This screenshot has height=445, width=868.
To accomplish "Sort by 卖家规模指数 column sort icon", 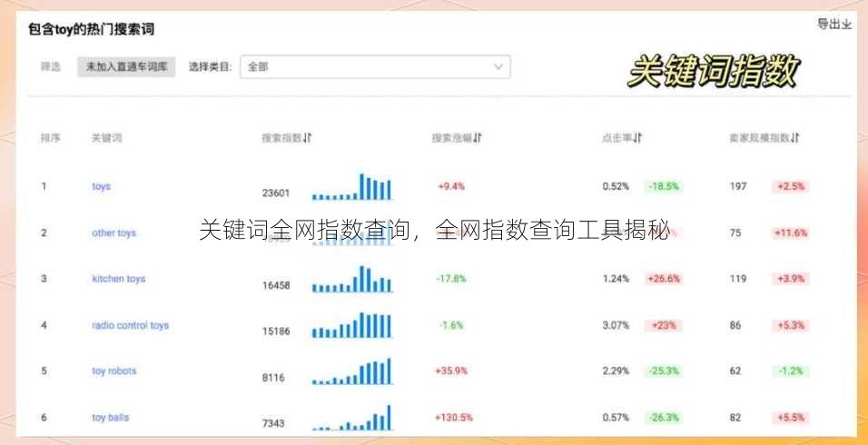I will tap(795, 138).
